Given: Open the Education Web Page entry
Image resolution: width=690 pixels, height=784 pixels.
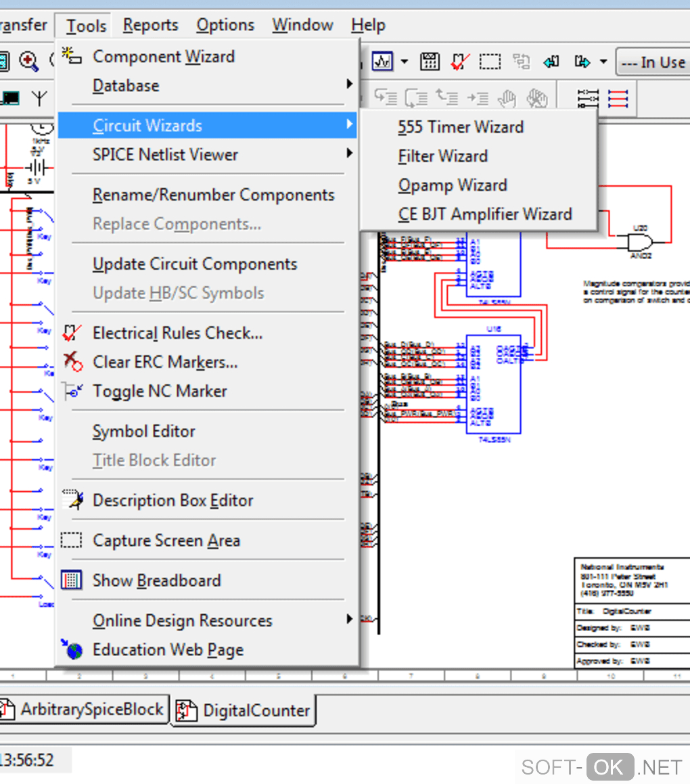Looking at the screenshot, I should pos(168,650).
